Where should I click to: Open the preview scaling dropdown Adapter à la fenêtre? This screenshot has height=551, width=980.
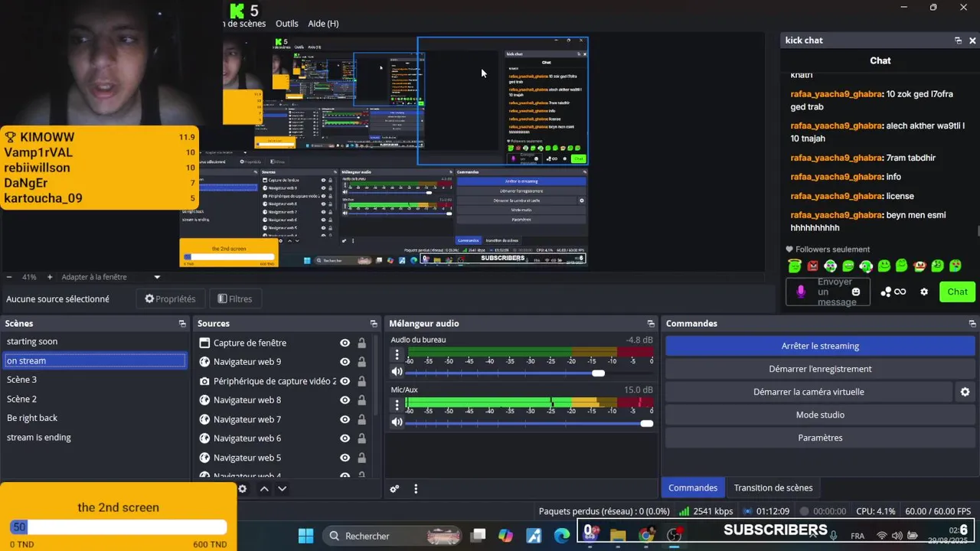tap(111, 277)
